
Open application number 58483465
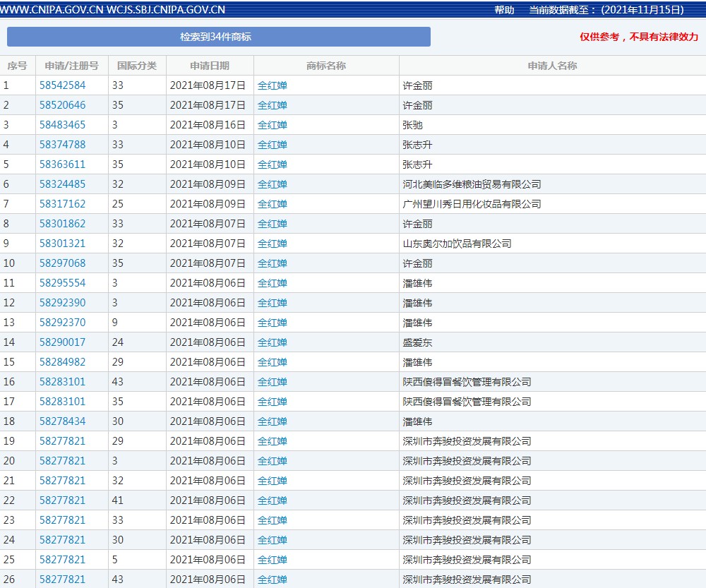tap(62, 125)
